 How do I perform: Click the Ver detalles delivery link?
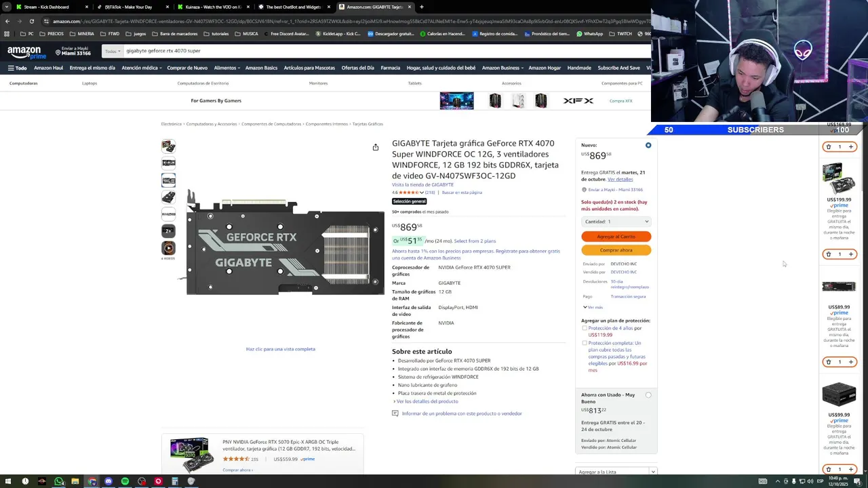click(620, 180)
